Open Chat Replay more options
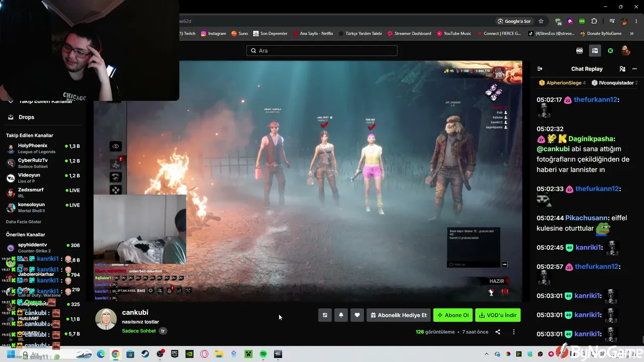The image size is (644, 362). click(635, 69)
